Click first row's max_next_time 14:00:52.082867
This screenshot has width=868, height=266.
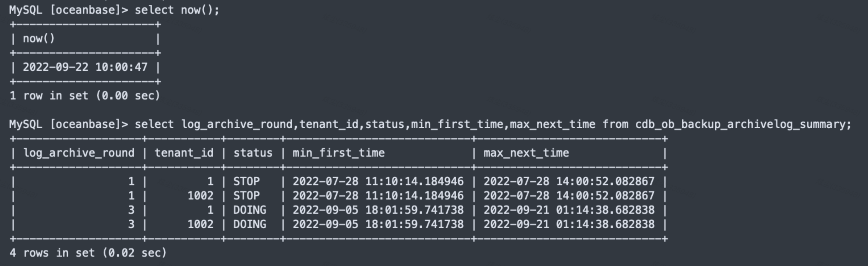click(605, 182)
